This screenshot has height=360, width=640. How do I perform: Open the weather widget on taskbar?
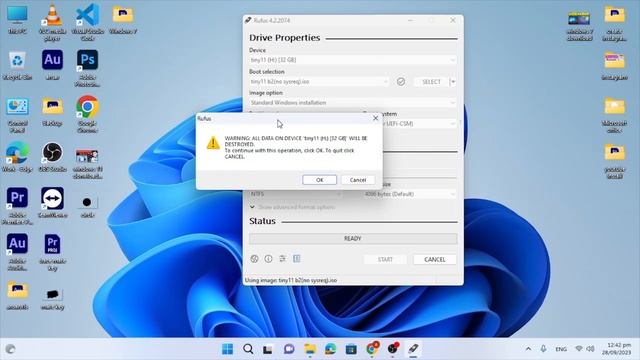point(11,349)
